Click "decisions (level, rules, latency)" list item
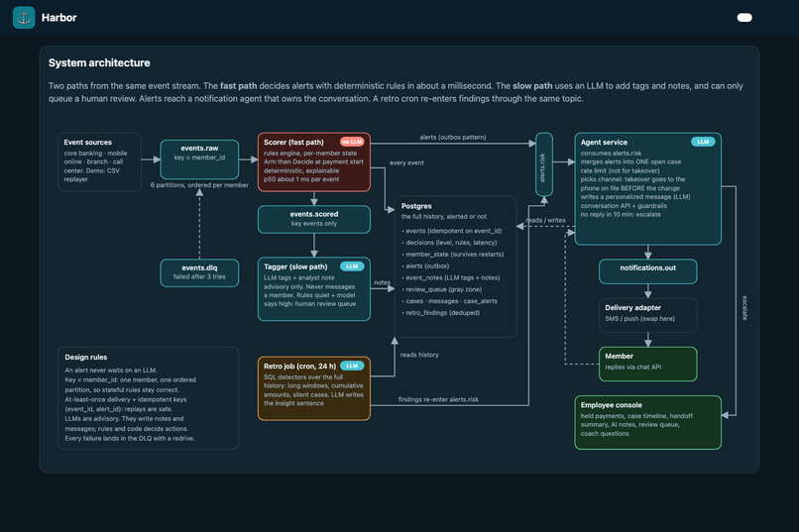799x532 pixels. [451, 243]
